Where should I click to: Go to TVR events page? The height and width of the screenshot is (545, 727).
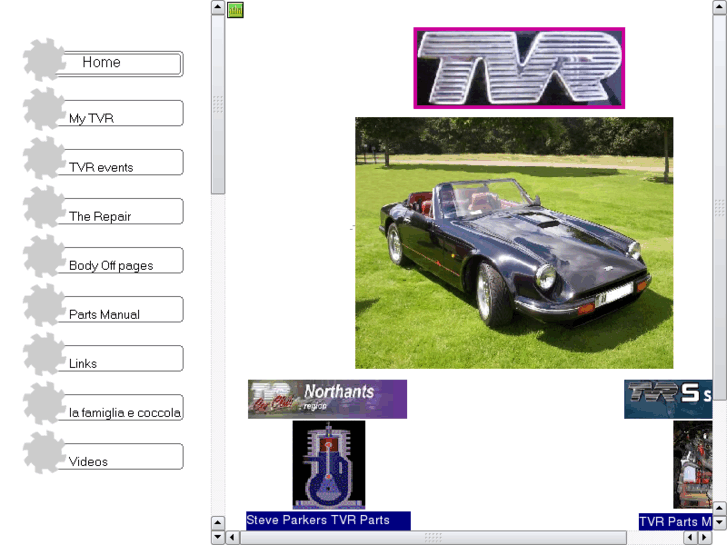point(122,162)
